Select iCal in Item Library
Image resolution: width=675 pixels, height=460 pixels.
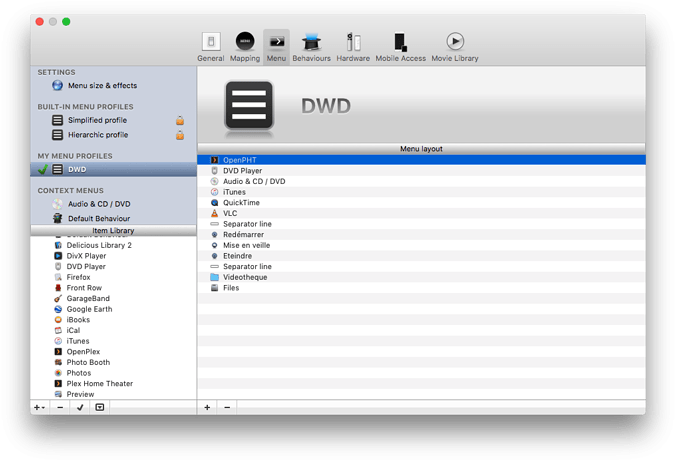[x=113, y=330]
